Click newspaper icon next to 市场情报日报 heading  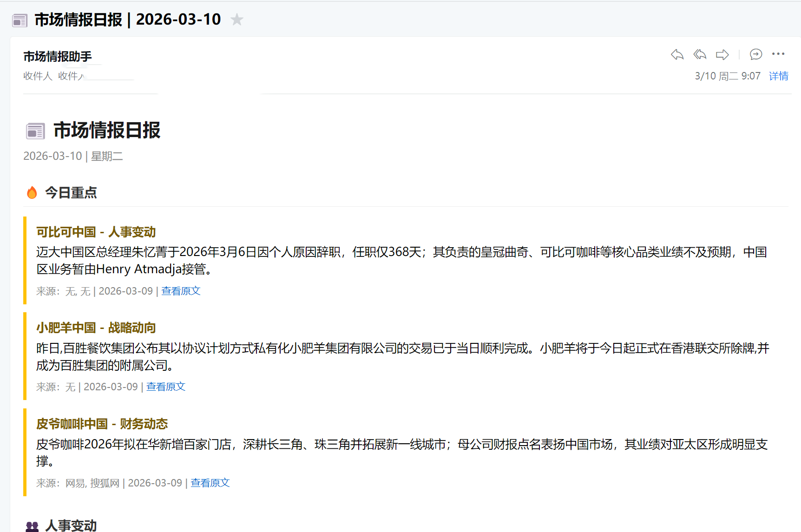coord(35,131)
